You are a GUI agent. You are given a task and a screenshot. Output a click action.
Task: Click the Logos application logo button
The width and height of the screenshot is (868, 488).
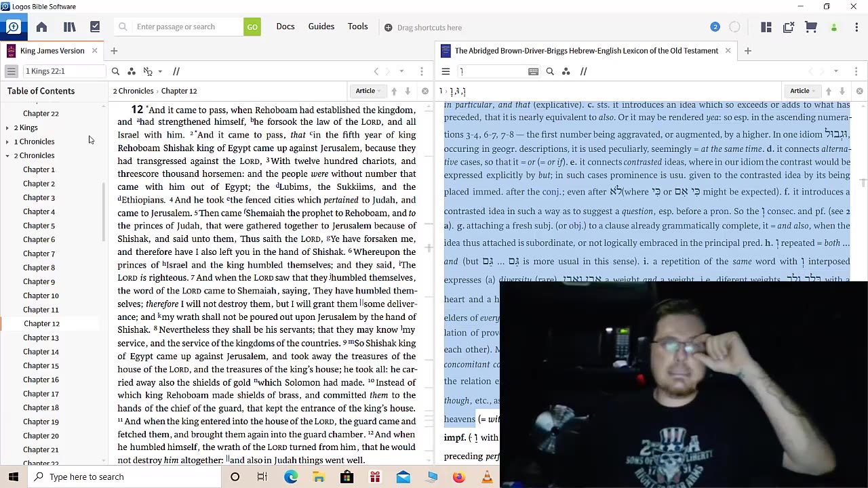tap(14, 27)
